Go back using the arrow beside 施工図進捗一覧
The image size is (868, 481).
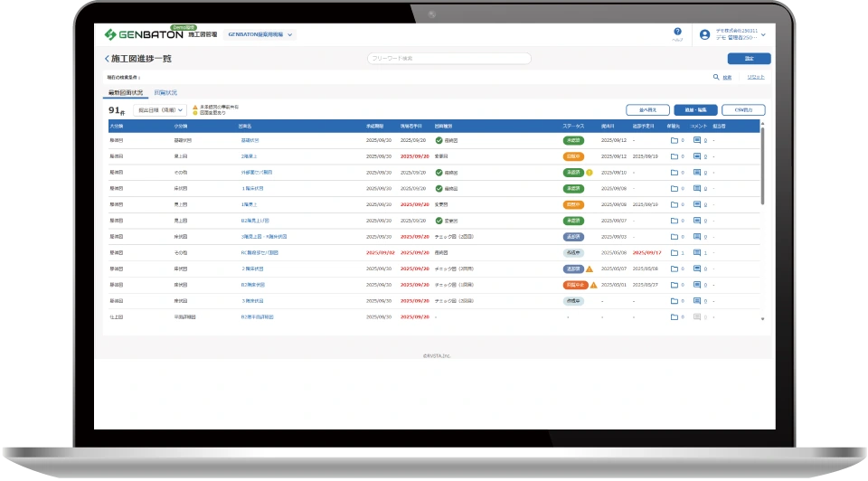pyautogui.click(x=107, y=59)
